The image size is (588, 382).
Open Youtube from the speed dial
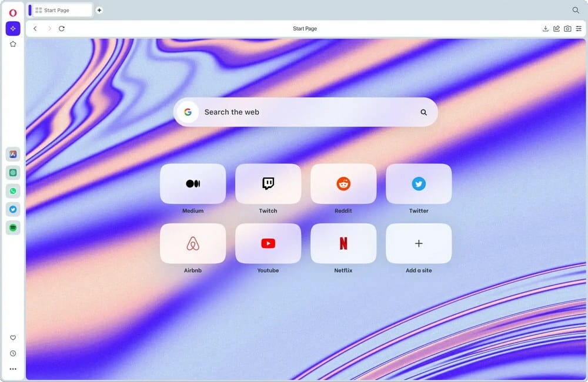(x=268, y=243)
